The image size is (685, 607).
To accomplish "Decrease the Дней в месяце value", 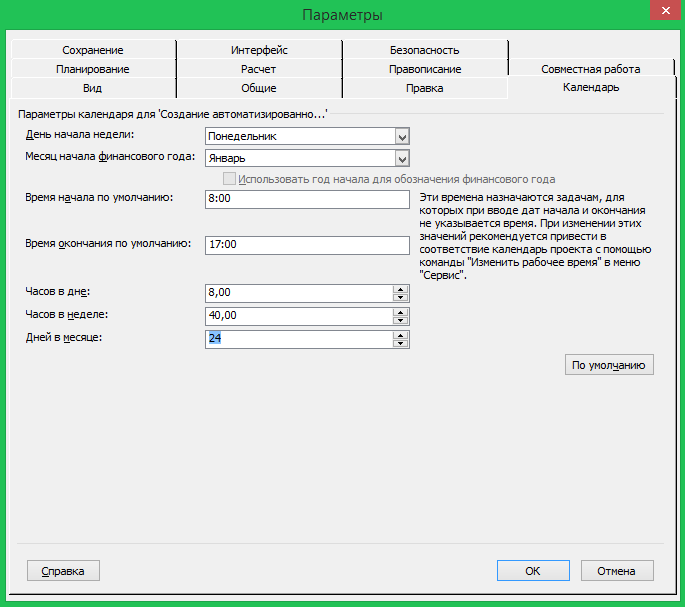I will tap(401, 344).
